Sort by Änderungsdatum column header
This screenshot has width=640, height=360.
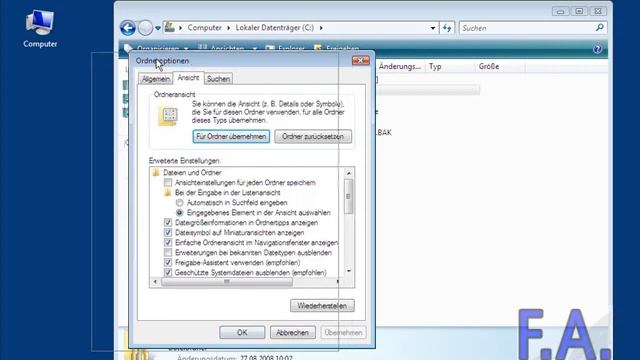point(399,67)
